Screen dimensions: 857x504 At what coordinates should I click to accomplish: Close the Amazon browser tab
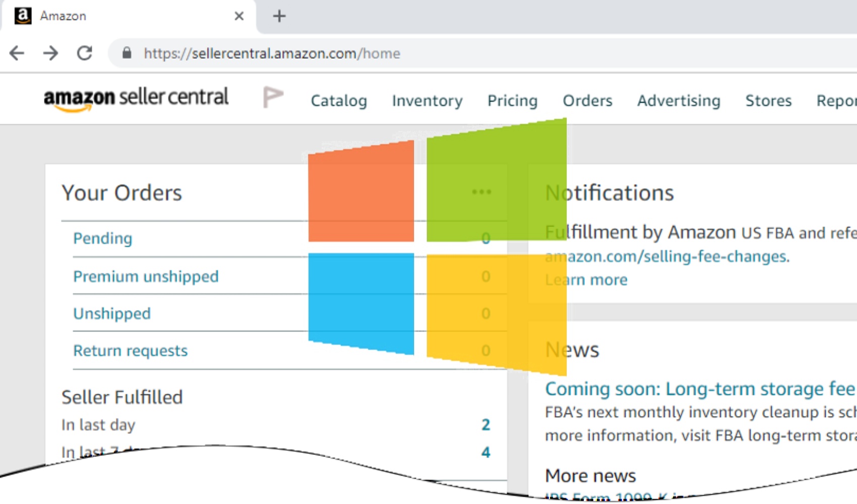[x=239, y=16]
